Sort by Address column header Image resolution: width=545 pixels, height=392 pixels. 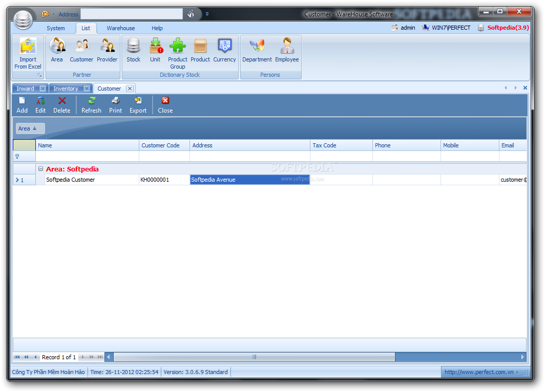(x=250, y=145)
